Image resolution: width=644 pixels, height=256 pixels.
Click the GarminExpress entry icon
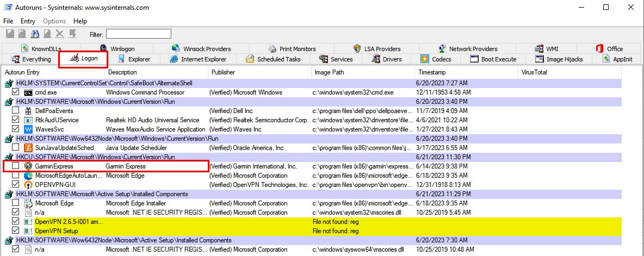[x=28, y=166]
